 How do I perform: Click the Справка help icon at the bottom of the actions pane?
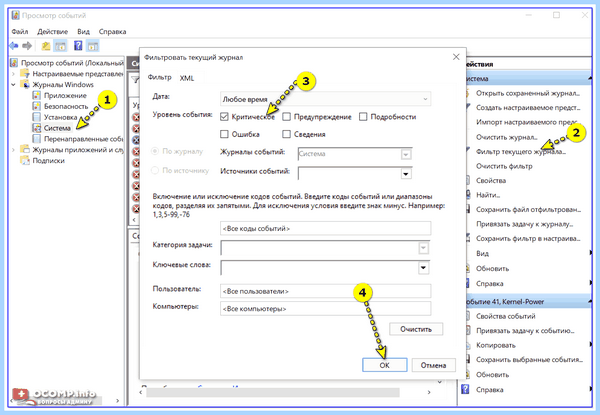(465, 389)
